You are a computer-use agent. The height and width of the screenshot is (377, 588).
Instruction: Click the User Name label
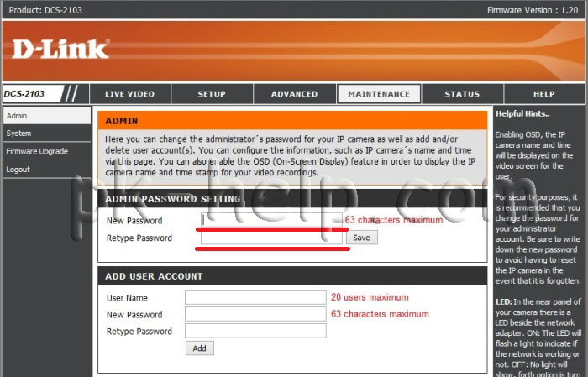(x=127, y=298)
